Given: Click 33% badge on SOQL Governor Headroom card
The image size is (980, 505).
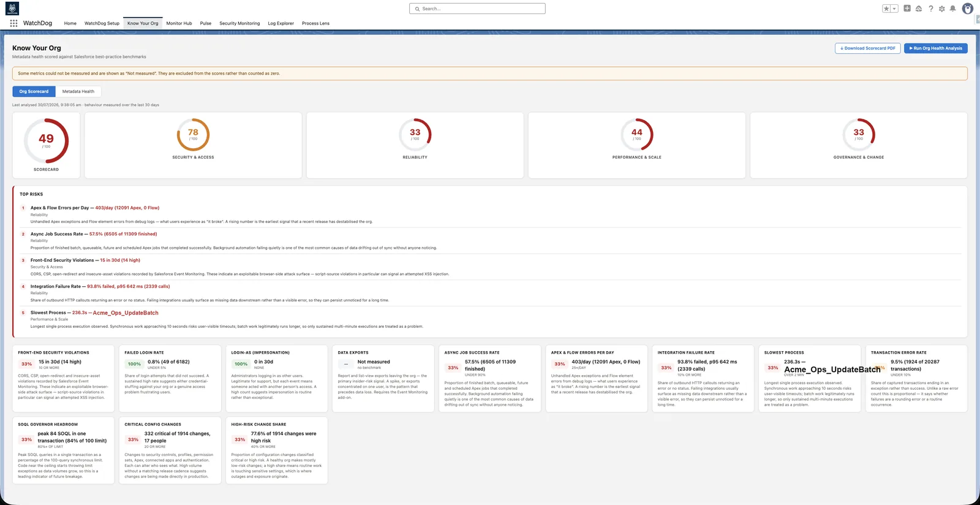Looking at the screenshot, I should pos(27,439).
